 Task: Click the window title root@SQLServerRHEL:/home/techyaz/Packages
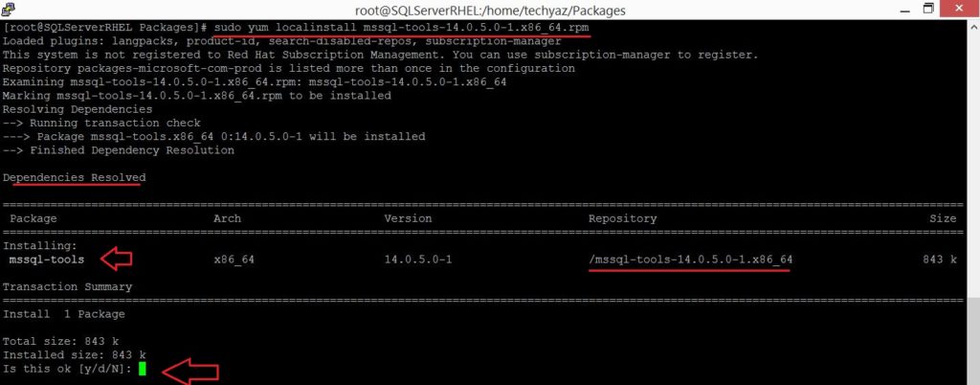489,10
